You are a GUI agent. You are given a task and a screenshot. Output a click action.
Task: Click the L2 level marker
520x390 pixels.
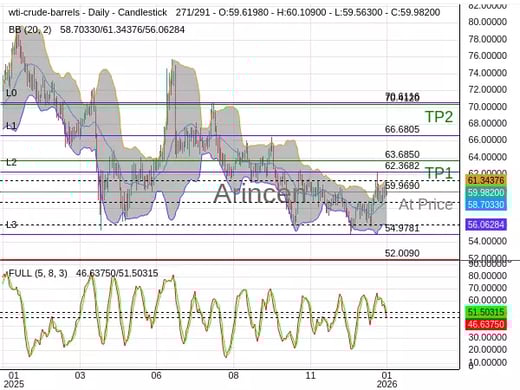[x=11, y=162]
